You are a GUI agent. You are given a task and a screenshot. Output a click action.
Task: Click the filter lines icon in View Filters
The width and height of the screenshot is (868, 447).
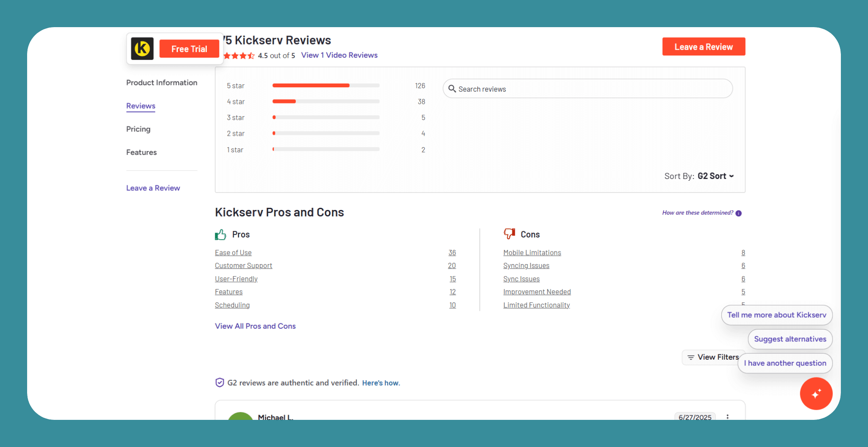click(691, 358)
